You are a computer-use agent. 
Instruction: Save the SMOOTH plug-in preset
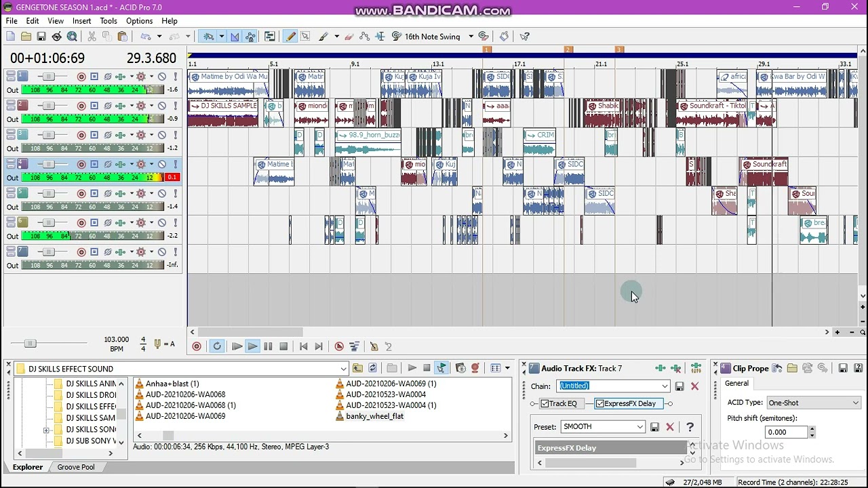654,427
